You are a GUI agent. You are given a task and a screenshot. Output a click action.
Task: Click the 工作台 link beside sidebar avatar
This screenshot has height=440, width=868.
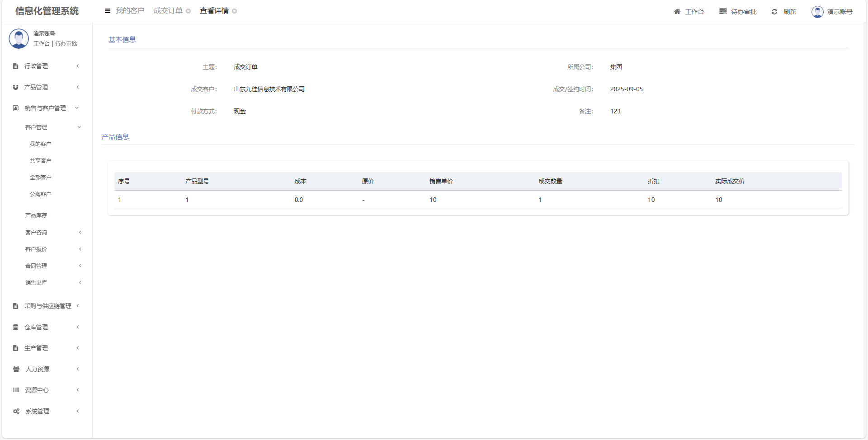pyautogui.click(x=41, y=44)
